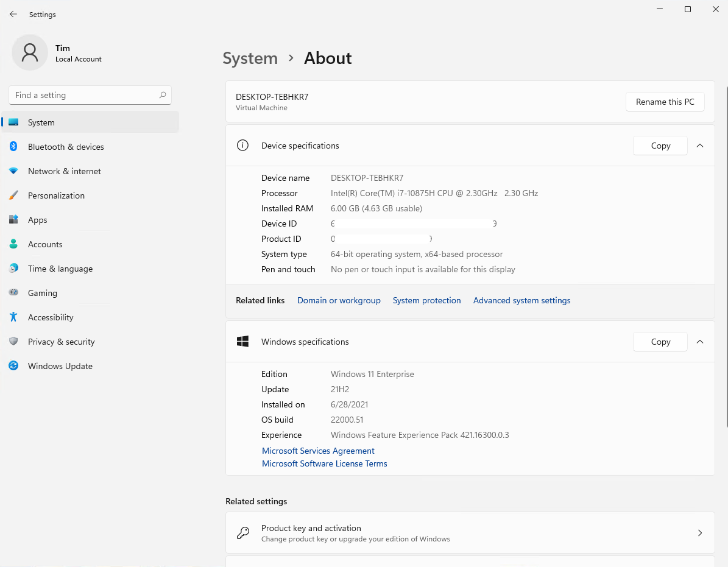This screenshot has width=728, height=567.
Task: Click the Device specifications info icon
Action: 242,146
